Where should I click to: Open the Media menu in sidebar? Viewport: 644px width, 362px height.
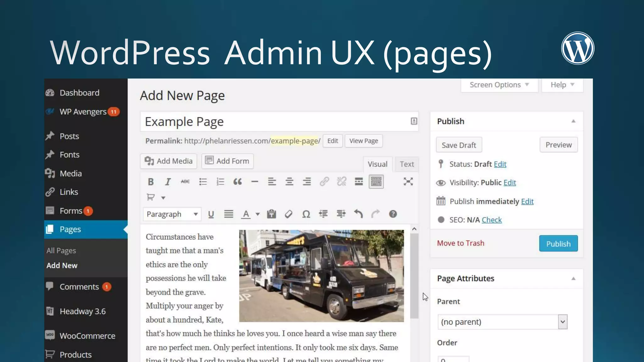click(70, 173)
